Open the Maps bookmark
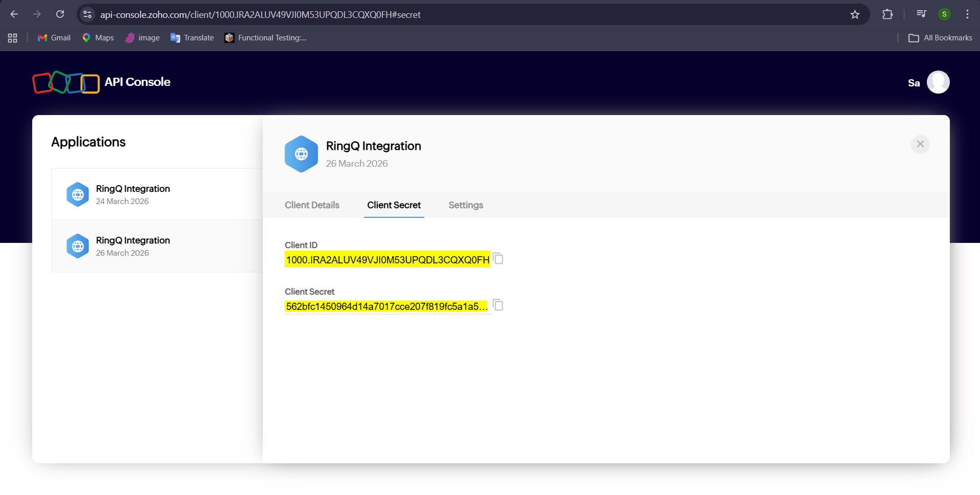This screenshot has height=495, width=980. 98,38
